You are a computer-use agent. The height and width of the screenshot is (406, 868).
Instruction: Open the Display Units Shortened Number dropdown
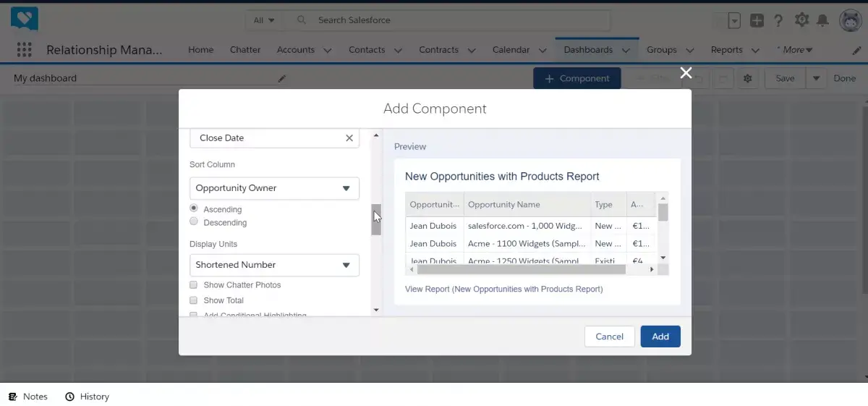274,265
